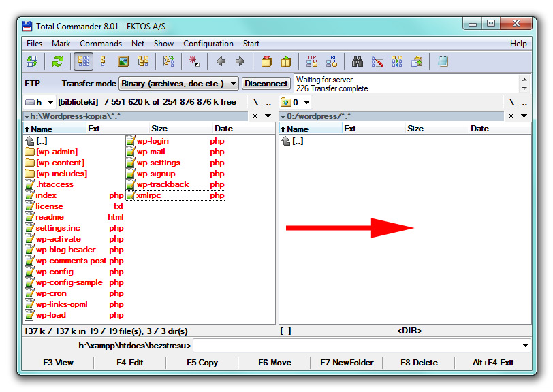Click the Alt+F4 Exit button
The height and width of the screenshot is (392, 553).
coord(492,362)
